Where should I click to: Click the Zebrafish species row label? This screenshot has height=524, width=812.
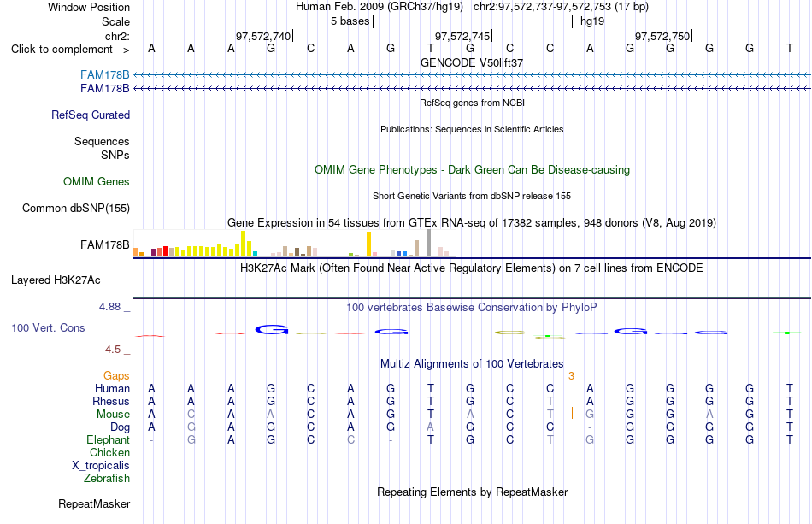[107, 479]
